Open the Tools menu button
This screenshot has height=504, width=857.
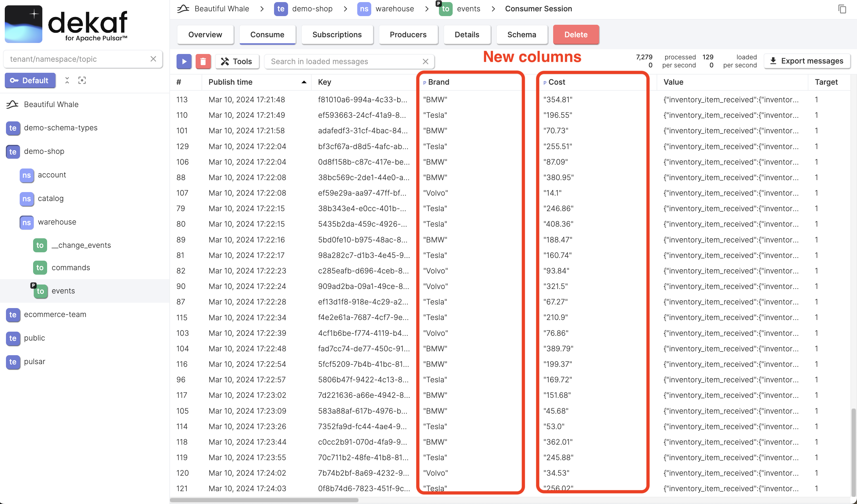237,61
